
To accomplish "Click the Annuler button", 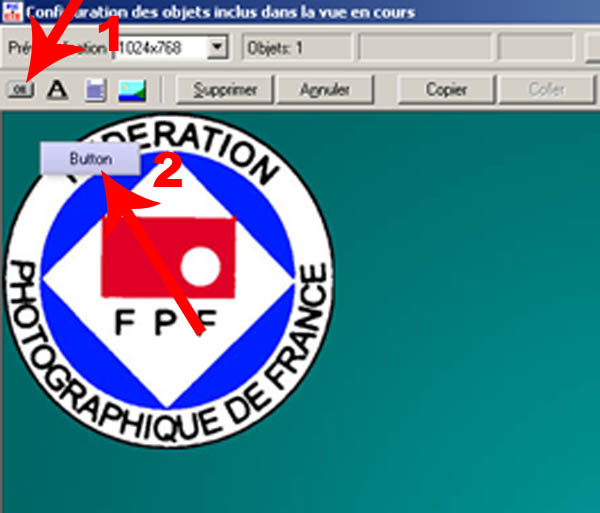I will (325, 90).
